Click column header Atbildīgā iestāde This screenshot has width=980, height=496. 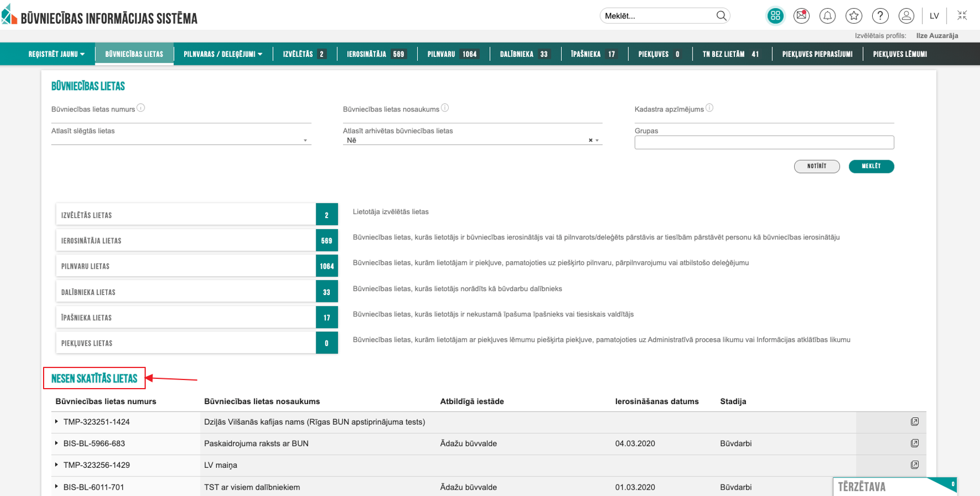point(472,401)
